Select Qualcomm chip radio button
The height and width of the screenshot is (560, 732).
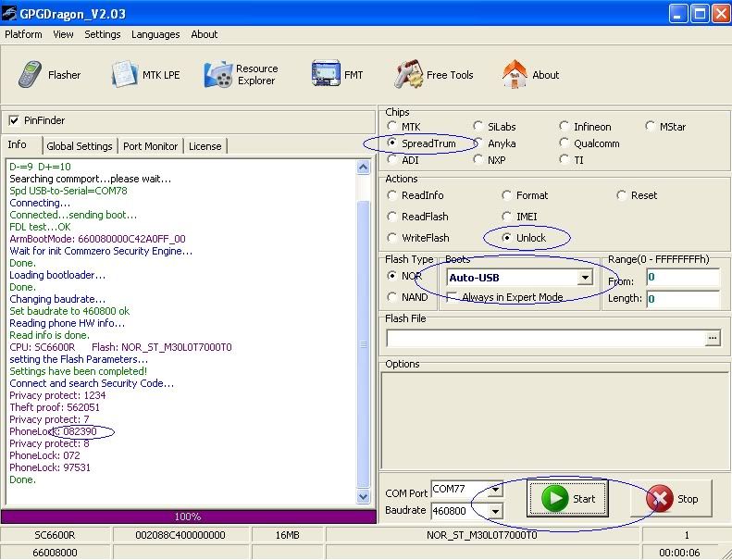pyautogui.click(x=564, y=143)
